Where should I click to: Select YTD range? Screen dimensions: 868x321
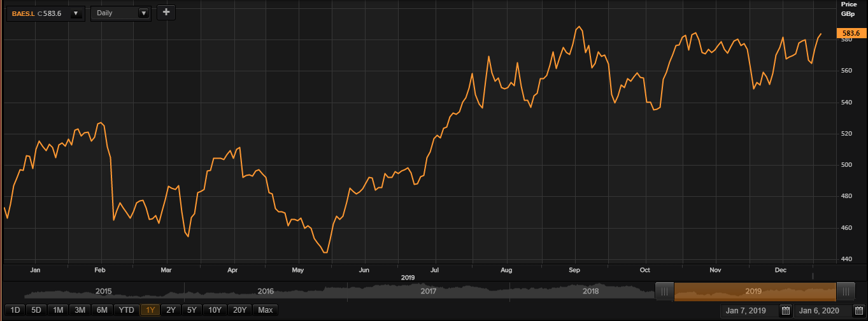(126, 310)
